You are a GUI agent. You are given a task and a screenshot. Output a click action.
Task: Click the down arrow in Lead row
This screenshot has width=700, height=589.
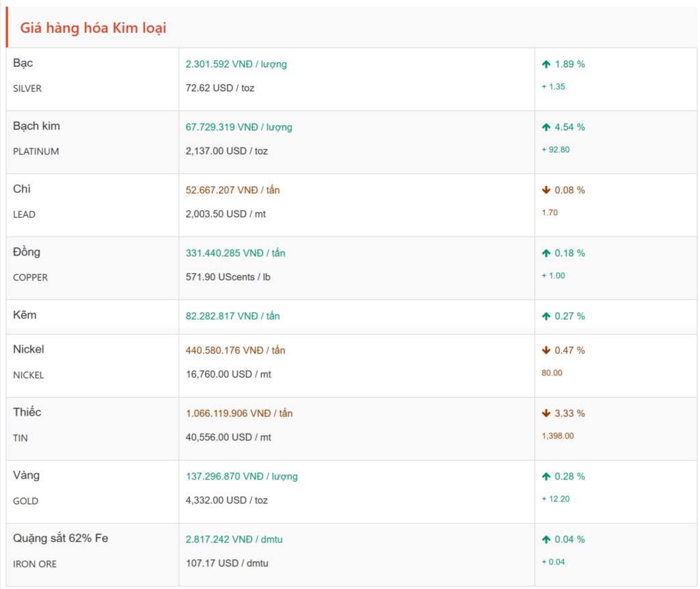click(x=546, y=190)
